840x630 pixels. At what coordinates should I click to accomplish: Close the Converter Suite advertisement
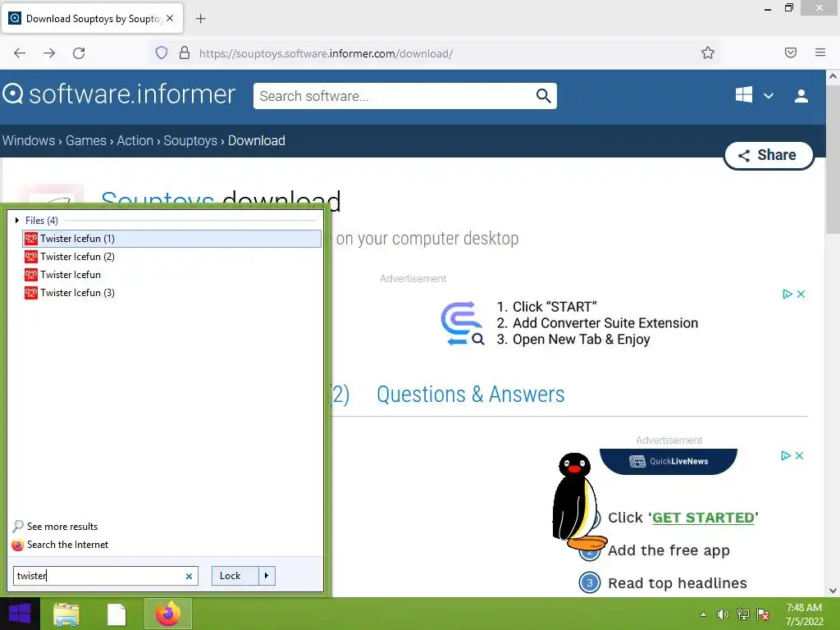pyautogui.click(x=801, y=294)
